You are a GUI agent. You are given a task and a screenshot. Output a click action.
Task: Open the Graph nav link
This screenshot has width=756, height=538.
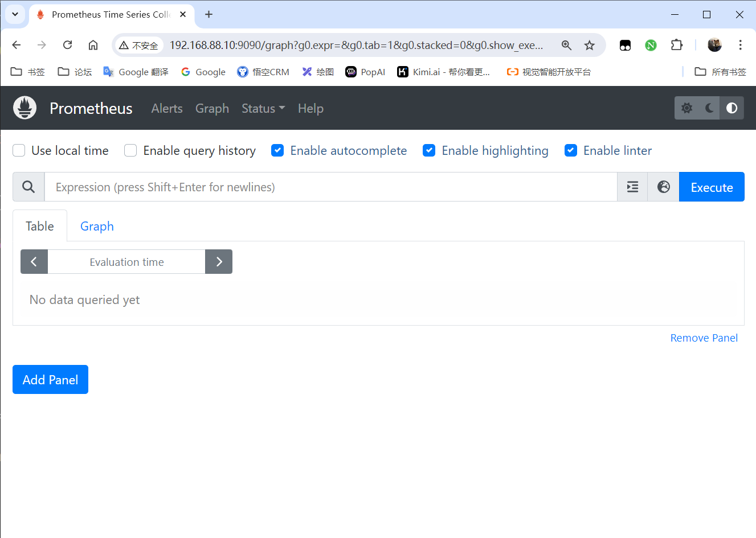pyautogui.click(x=212, y=108)
